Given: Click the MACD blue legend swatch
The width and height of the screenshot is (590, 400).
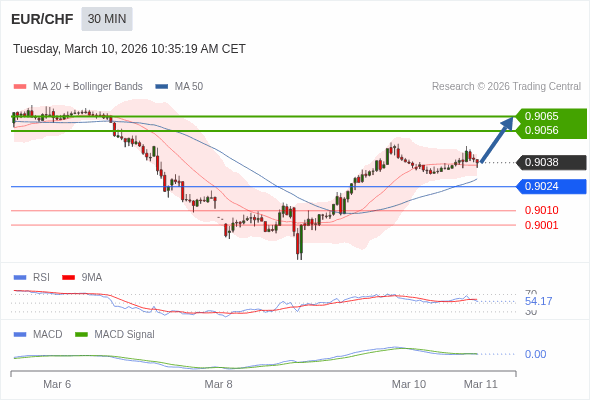Looking at the screenshot, I should pos(20,335).
